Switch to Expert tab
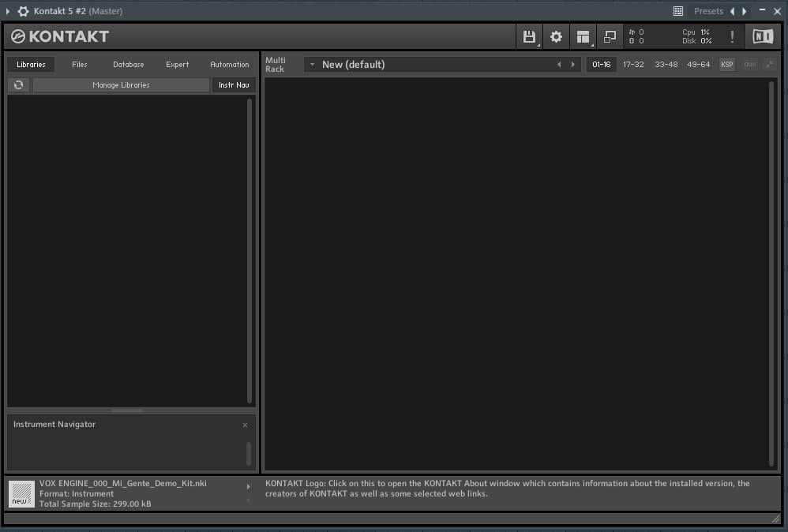The image size is (788, 532). (178, 64)
